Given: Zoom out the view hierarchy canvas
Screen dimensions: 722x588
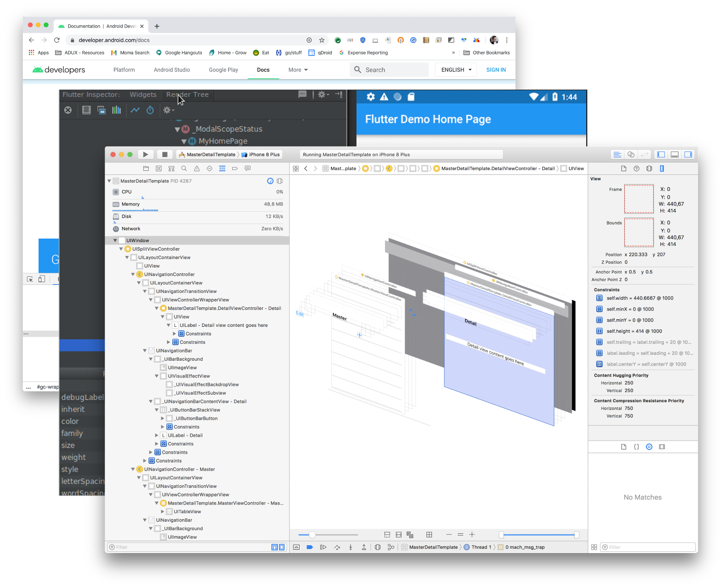Looking at the screenshot, I should pos(449,535).
